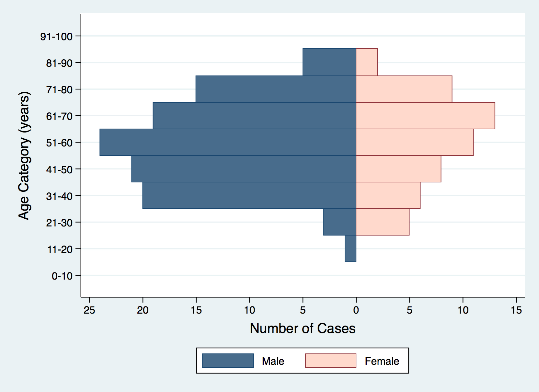Viewport: 539px width, 392px height.
Task: Click the "Age Category (years)" axis title
Action: point(24,156)
